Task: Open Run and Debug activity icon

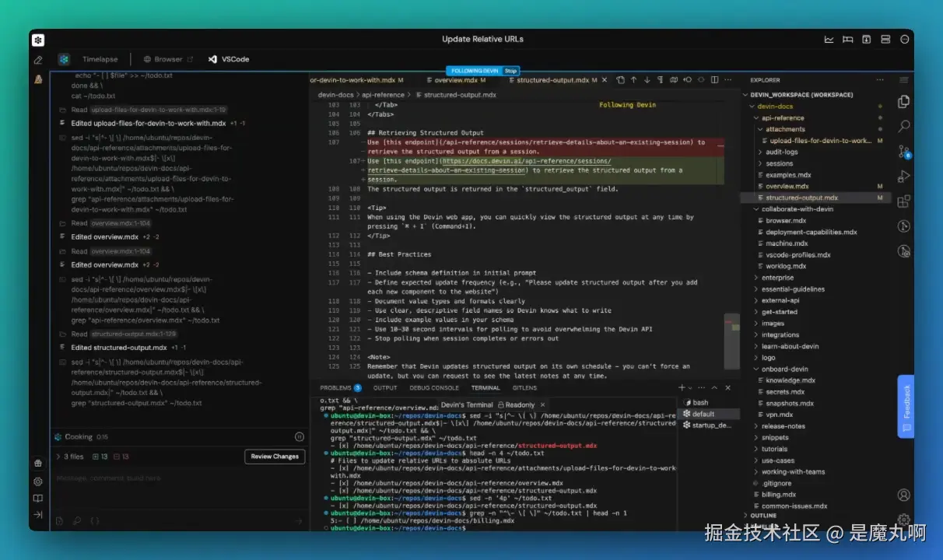Action: 903,177
